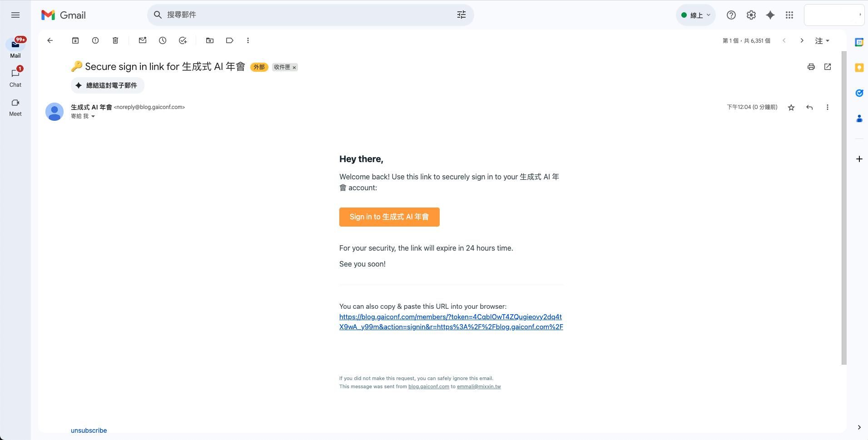
Task: Open the Meet section in sidebar
Action: [x=15, y=107]
